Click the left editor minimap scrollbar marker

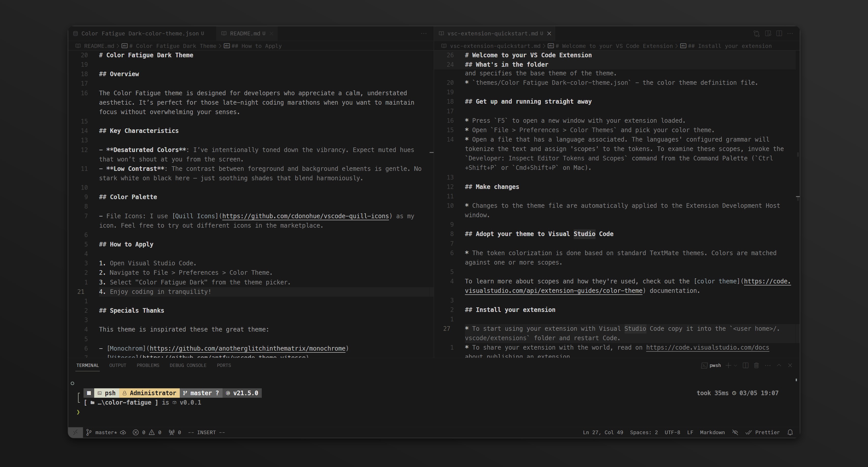pos(431,153)
